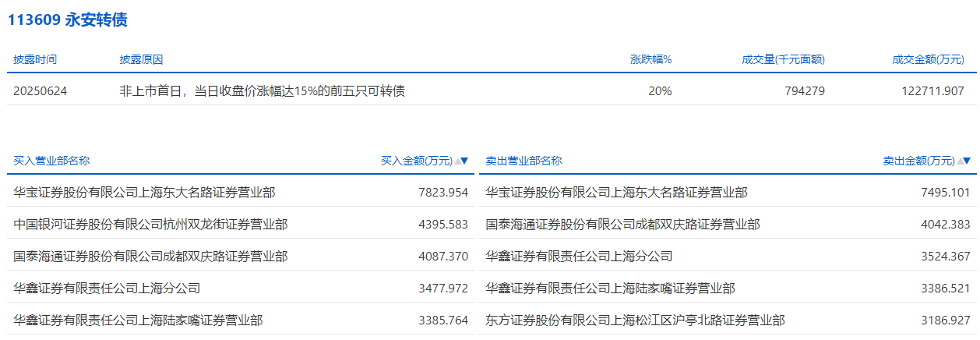
Task: Open 中国银河证券杭州双龙街证券营业部
Action: pos(150,225)
